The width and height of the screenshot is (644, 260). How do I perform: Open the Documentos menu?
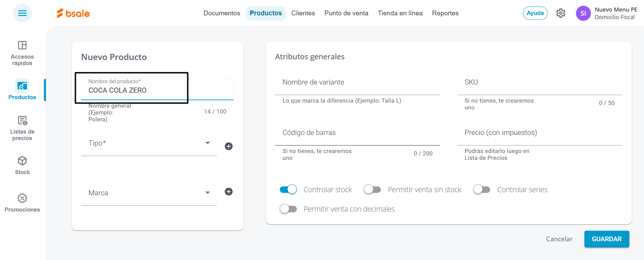click(x=222, y=13)
